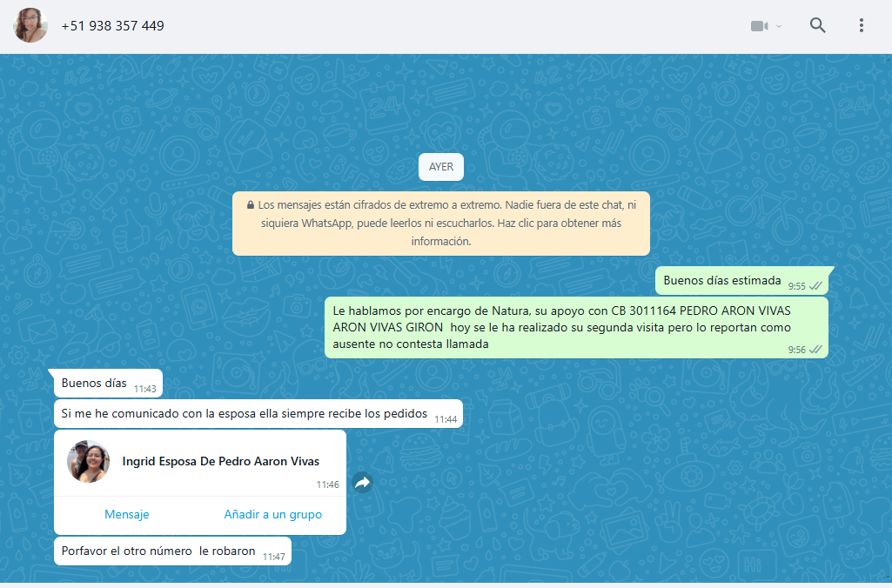
Task: Click the Mensaje button on contact card
Action: tap(127, 514)
